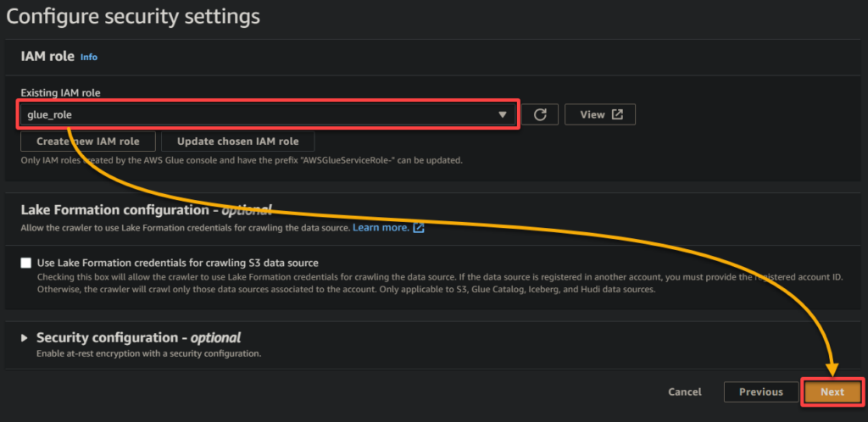Click the refresh IAM roles icon
868x422 pixels.
pos(539,114)
